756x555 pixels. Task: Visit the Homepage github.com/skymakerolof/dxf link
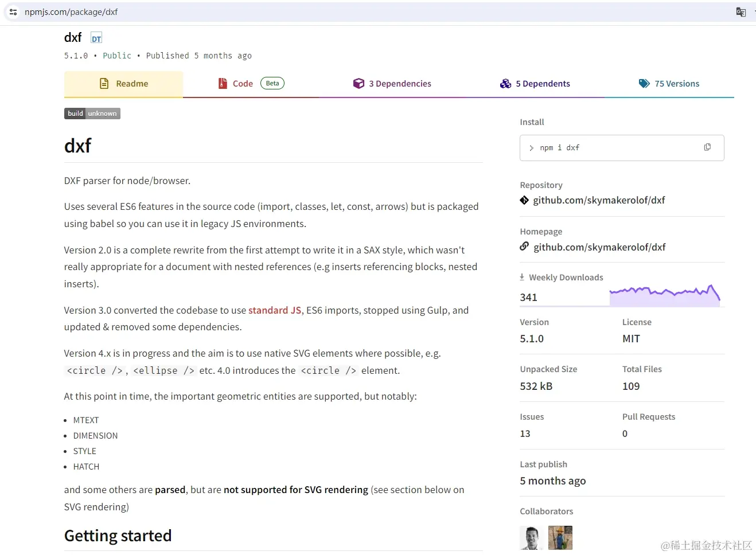coord(599,247)
